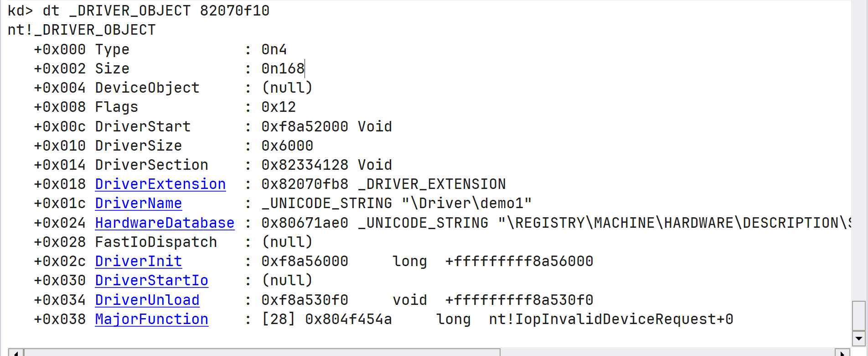Open the DriverExtension field link

[160, 184]
